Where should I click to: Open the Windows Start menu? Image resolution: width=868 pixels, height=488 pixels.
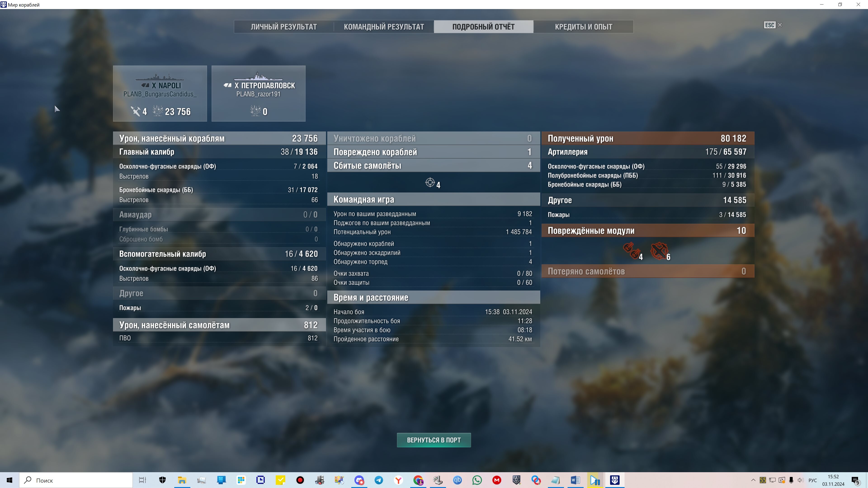9,480
